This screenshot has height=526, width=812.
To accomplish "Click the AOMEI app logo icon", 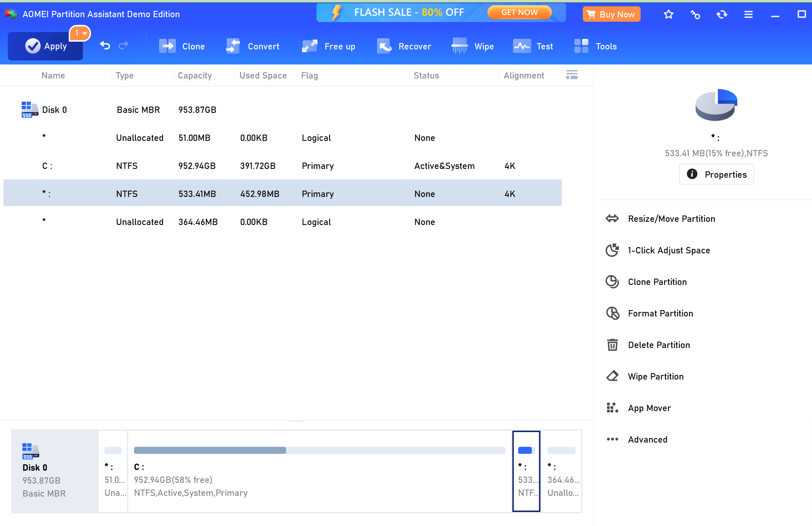I will click(11, 14).
